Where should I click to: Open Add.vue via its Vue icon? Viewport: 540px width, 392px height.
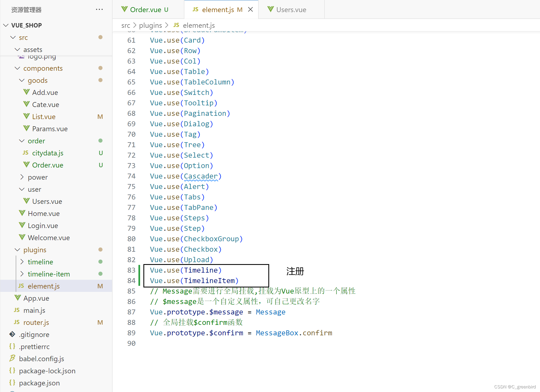point(26,92)
